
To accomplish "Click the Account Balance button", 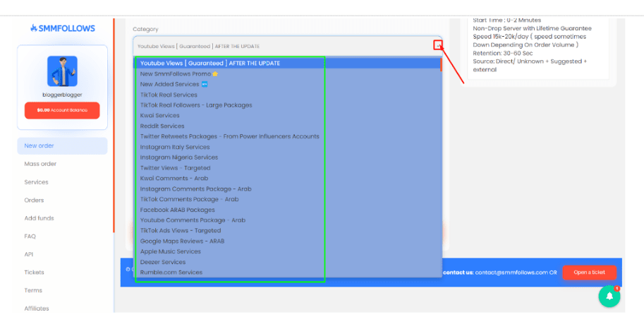I will pos(62,110).
